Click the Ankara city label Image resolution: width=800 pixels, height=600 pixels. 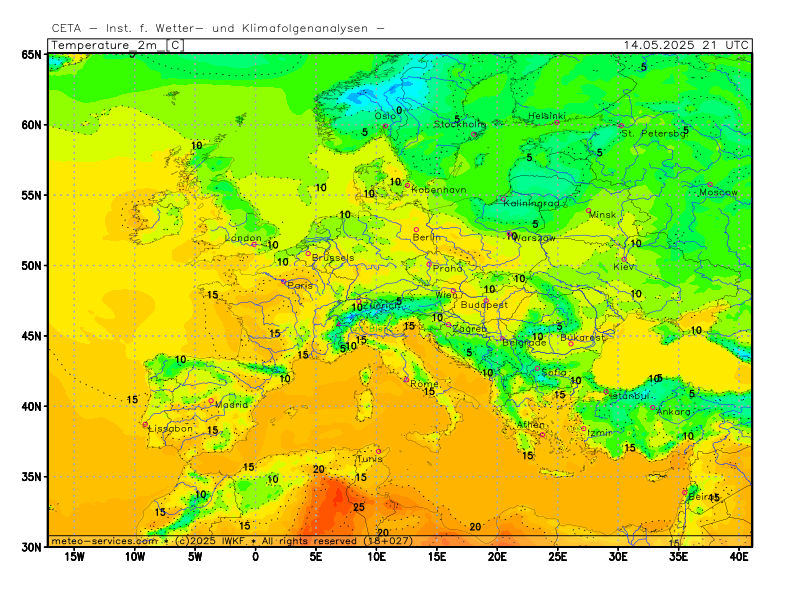point(673,412)
